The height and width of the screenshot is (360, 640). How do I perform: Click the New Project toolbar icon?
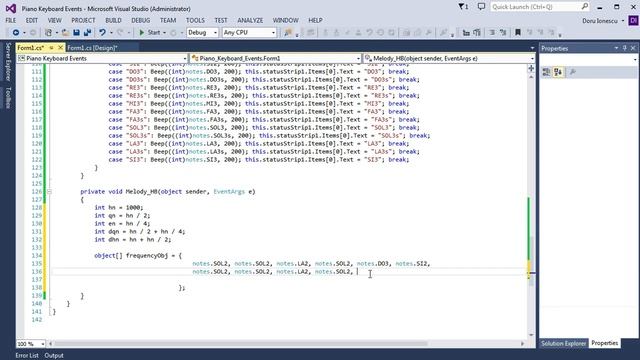[48, 32]
